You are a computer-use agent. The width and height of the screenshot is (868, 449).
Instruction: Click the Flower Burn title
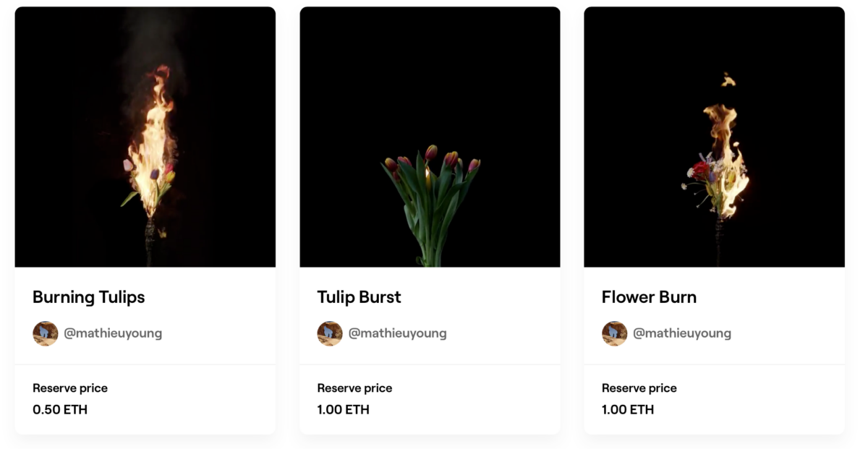point(649,297)
